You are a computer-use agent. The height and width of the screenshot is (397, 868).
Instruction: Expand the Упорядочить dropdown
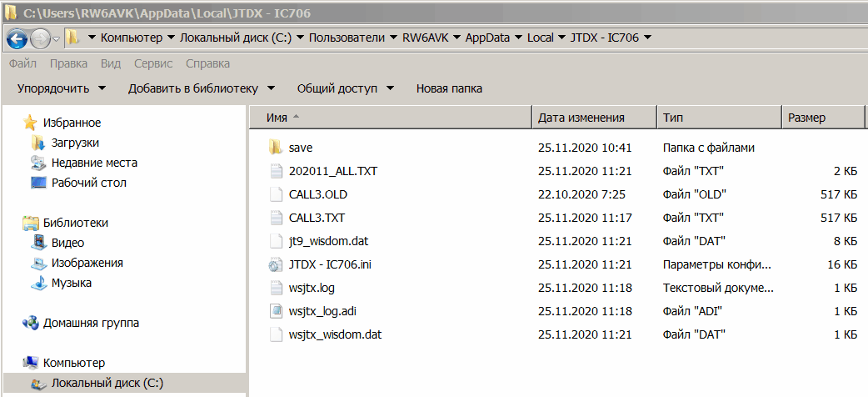[61, 88]
